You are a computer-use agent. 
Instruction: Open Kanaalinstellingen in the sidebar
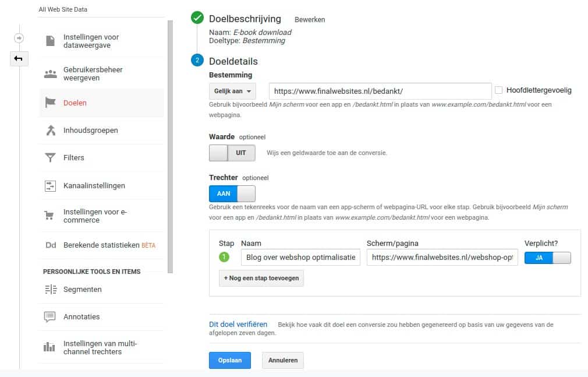click(94, 185)
